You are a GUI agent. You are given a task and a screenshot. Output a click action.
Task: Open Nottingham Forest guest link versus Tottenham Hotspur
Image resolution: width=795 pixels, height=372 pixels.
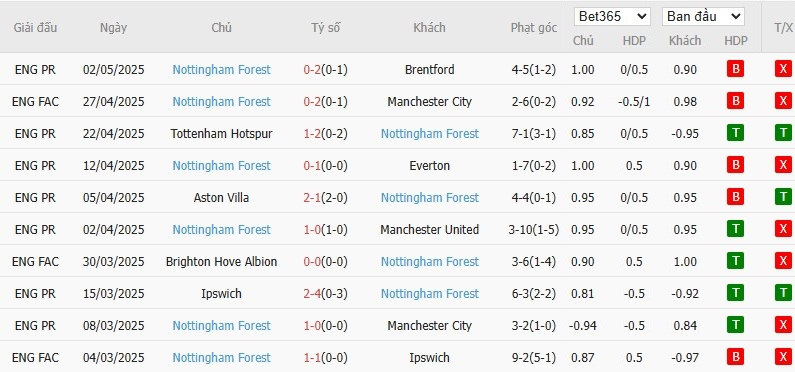(x=429, y=134)
